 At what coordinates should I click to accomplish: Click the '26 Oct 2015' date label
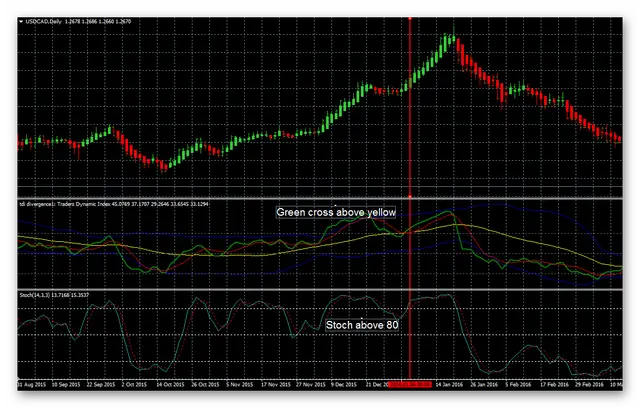click(205, 384)
